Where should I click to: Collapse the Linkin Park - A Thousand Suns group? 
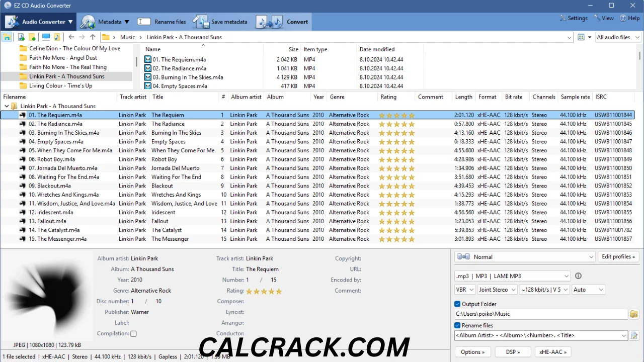click(x=7, y=106)
